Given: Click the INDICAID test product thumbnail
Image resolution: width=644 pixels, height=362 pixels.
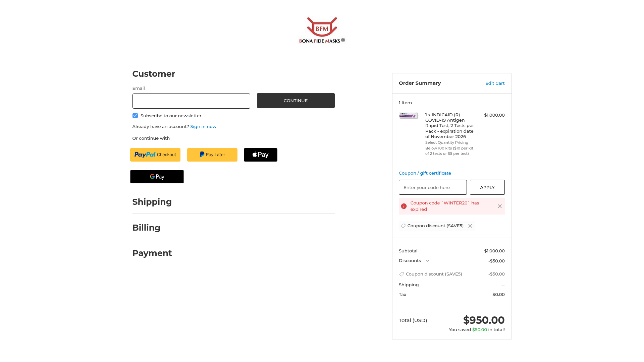Looking at the screenshot, I should [x=409, y=116].
